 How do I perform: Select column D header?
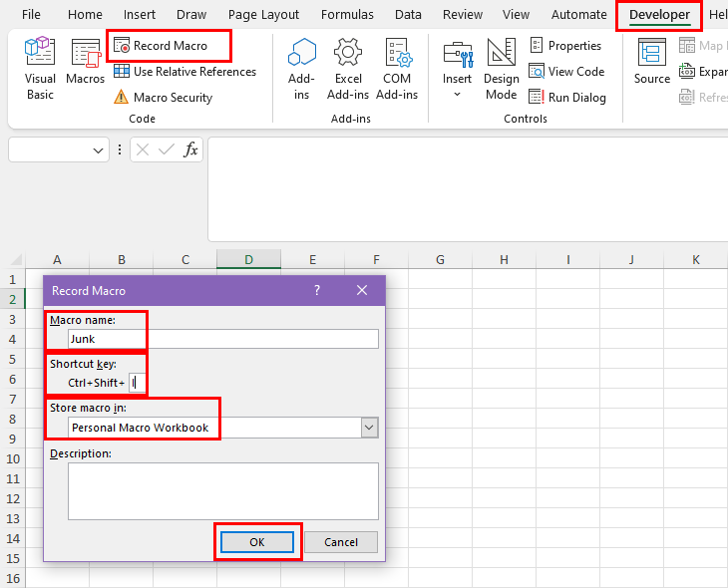[x=249, y=259]
